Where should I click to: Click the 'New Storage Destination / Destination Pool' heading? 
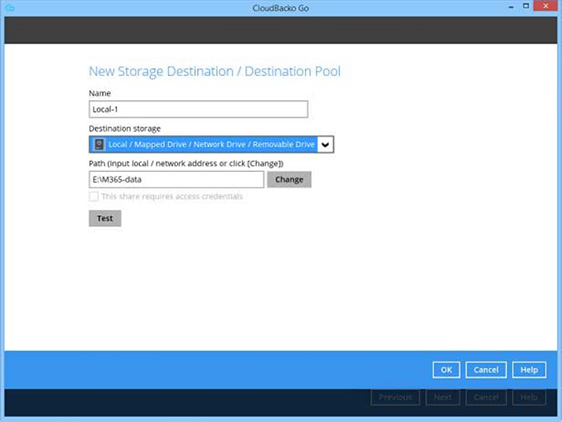point(215,71)
